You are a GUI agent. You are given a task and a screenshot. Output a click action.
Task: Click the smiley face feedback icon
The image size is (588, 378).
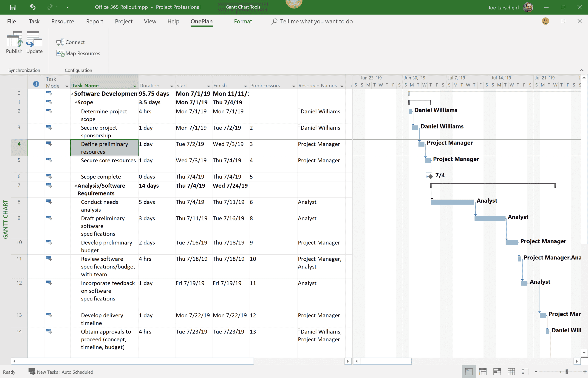[x=546, y=21]
